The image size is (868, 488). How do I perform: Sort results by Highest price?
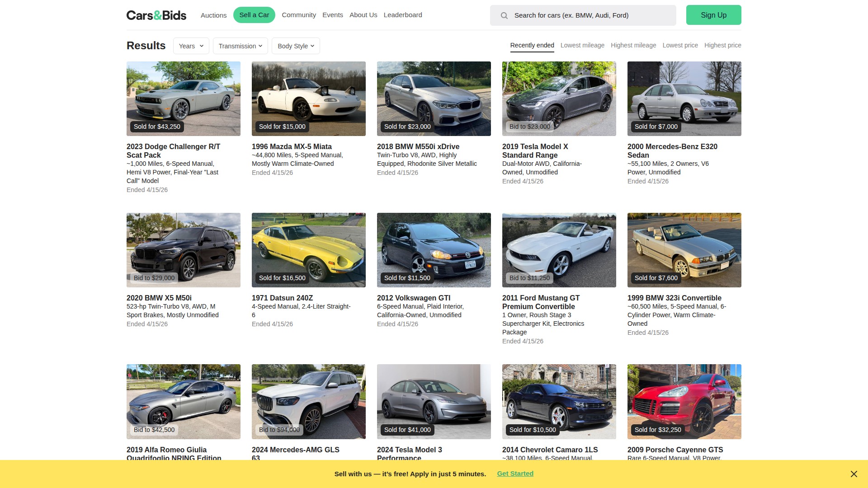click(722, 45)
